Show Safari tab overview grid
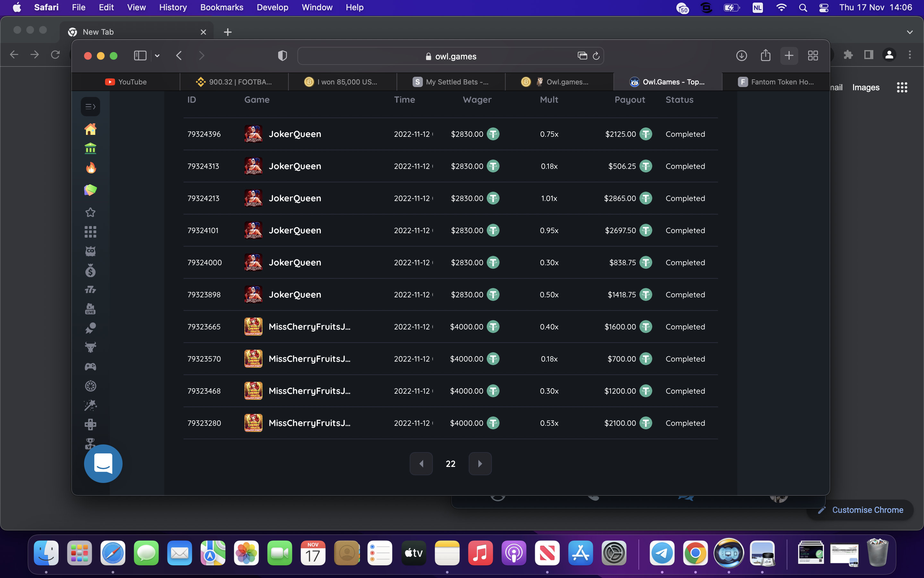This screenshot has height=578, width=924. (813, 56)
